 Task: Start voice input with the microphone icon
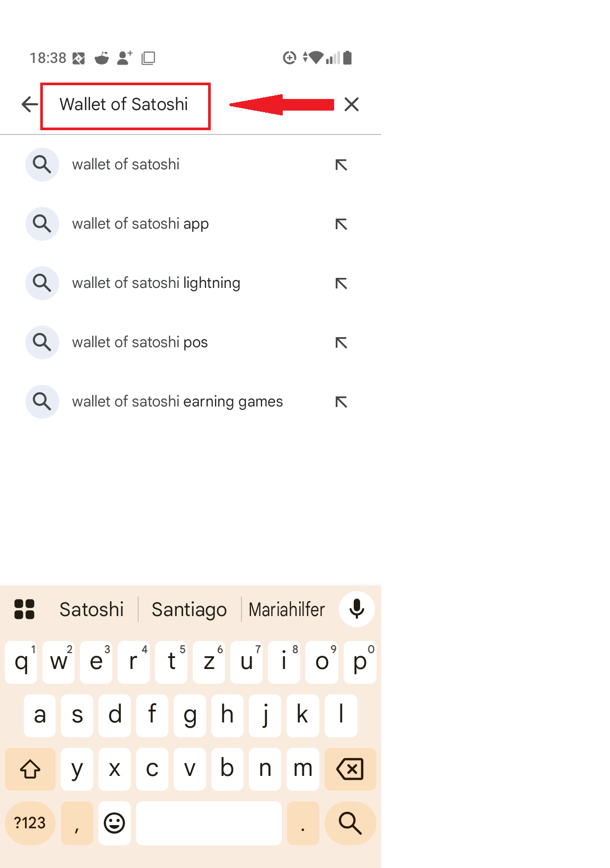coord(357,609)
